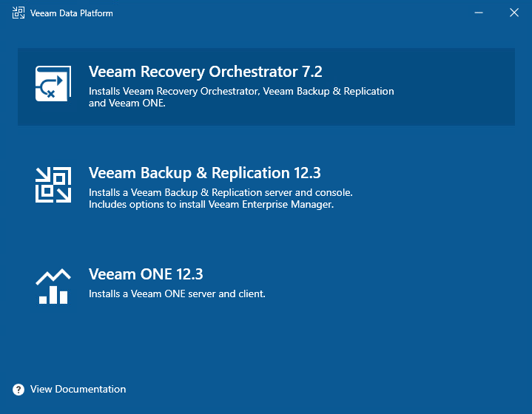
Task: Choose Veeam Backup & Replication 12.3 heading
Action: tap(204, 173)
